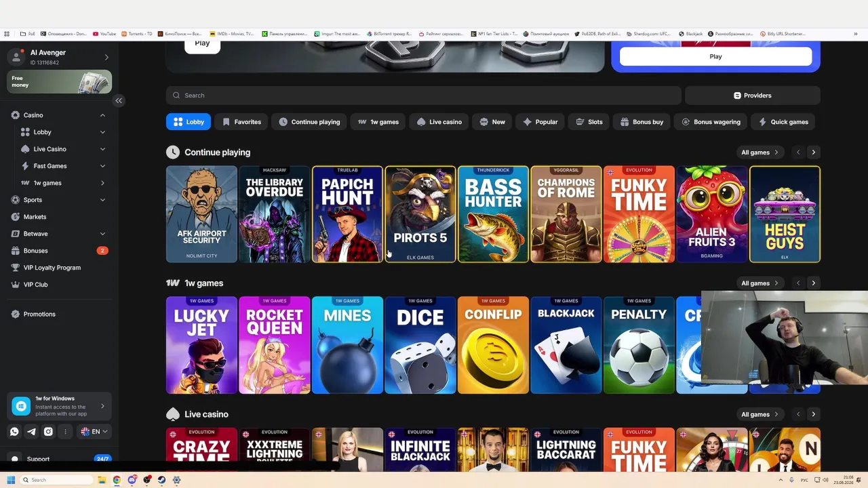Show next games in the Continue playing row
Viewport: 868px width, 488px height.
(813, 152)
